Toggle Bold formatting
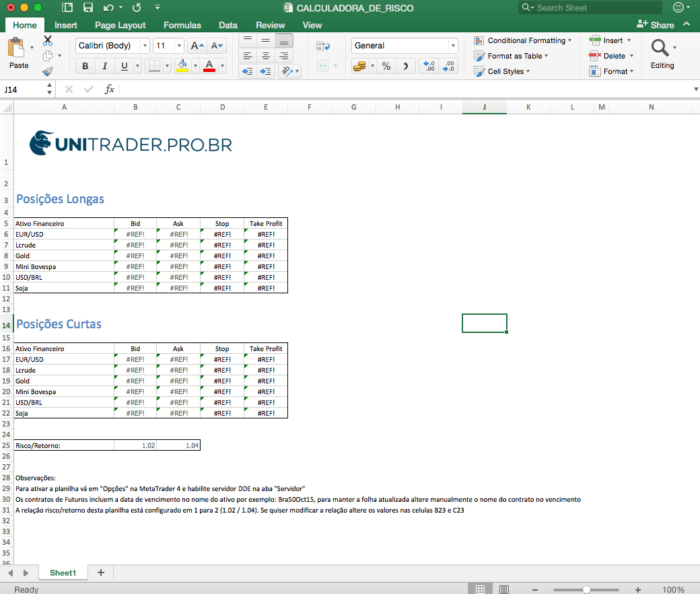This screenshot has height=594, width=700. 85,66
